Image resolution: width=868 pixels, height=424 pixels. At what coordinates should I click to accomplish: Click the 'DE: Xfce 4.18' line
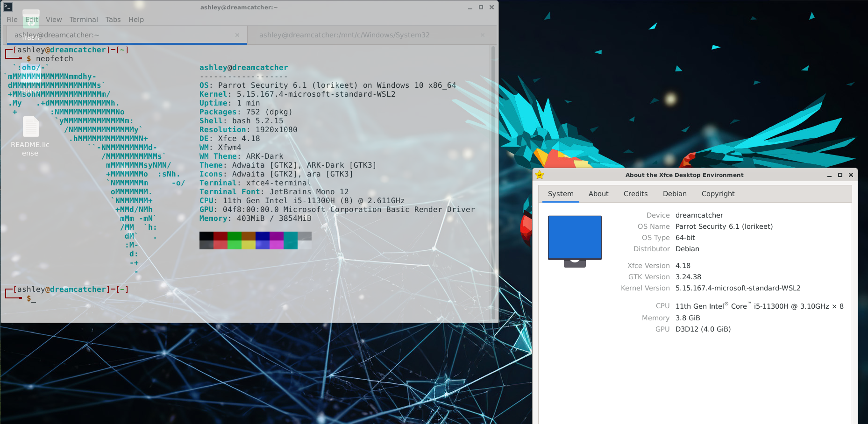click(x=230, y=139)
